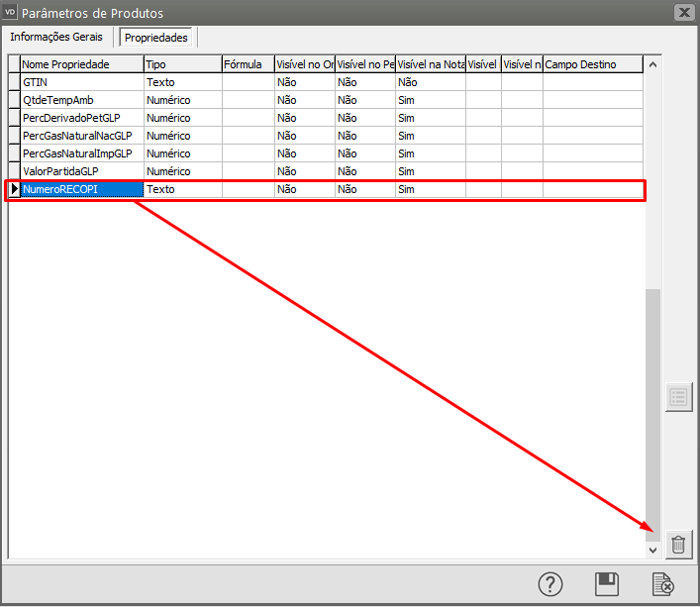Select the PercGasNaturalNacGLP cell
This screenshot has height=607, width=700.
tap(82, 136)
